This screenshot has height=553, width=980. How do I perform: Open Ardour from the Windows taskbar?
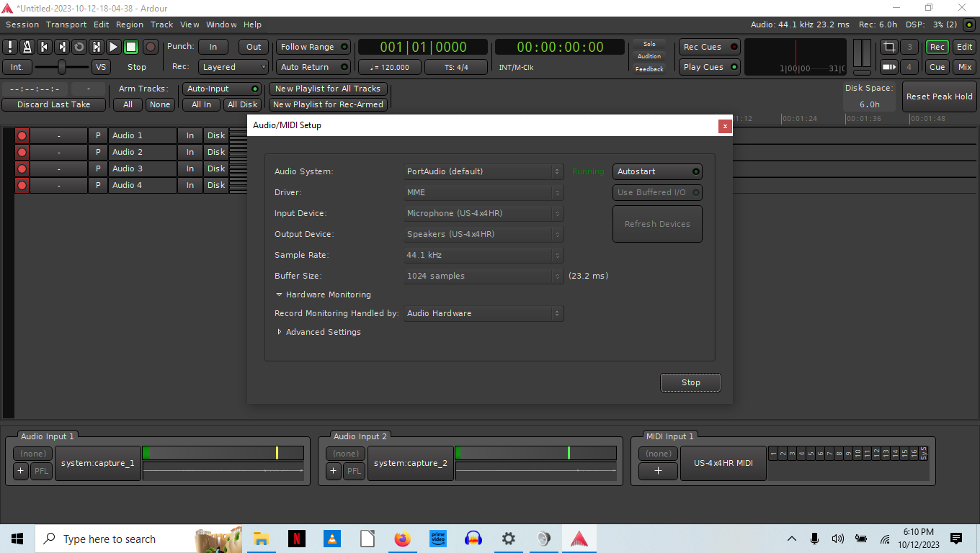point(579,539)
